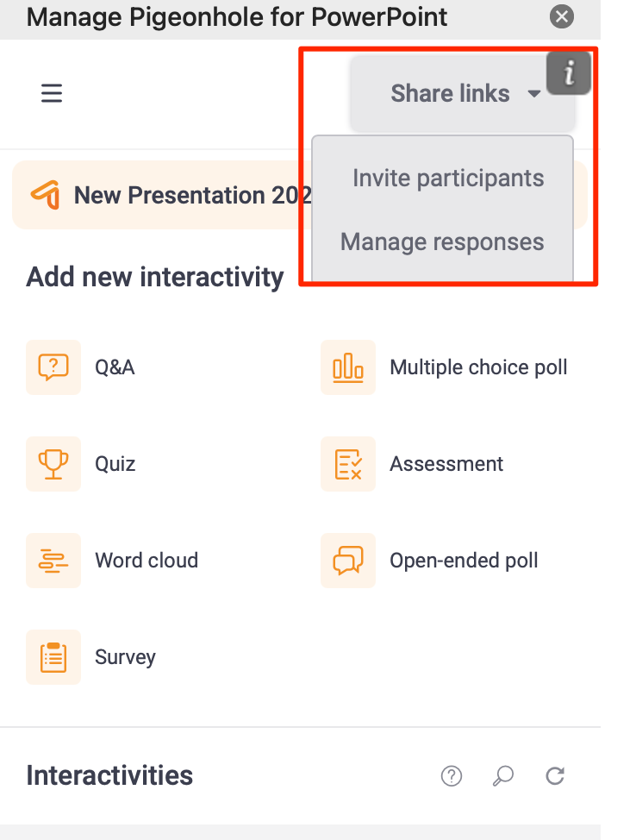Click the Share links dropdown arrow
Viewport: 636px width, 840px height.
pyautogui.click(x=534, y=94)
